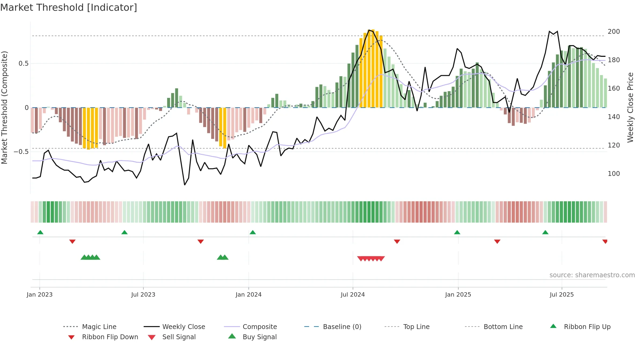Click the 0.5 tick on composite axis

tap(24, 64)
